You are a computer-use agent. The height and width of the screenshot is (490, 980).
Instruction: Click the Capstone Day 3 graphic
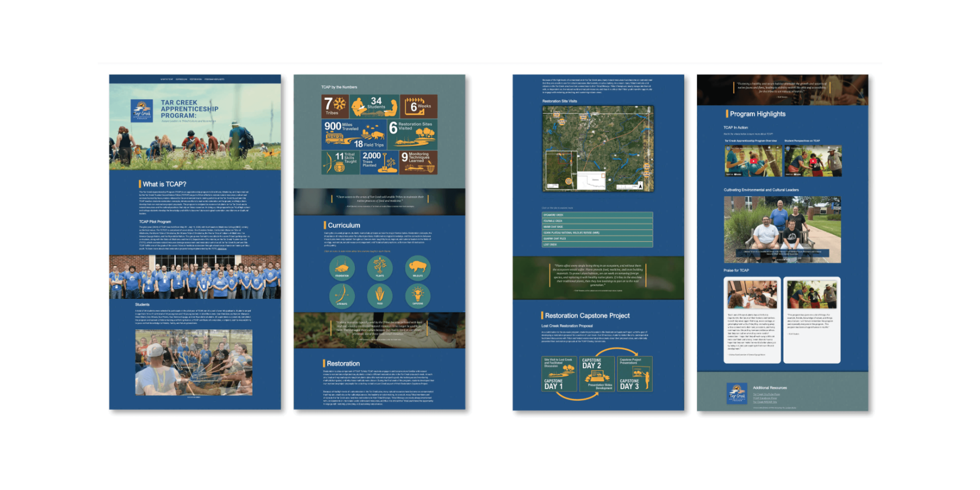pyautogui.click(x=635, y=374)
